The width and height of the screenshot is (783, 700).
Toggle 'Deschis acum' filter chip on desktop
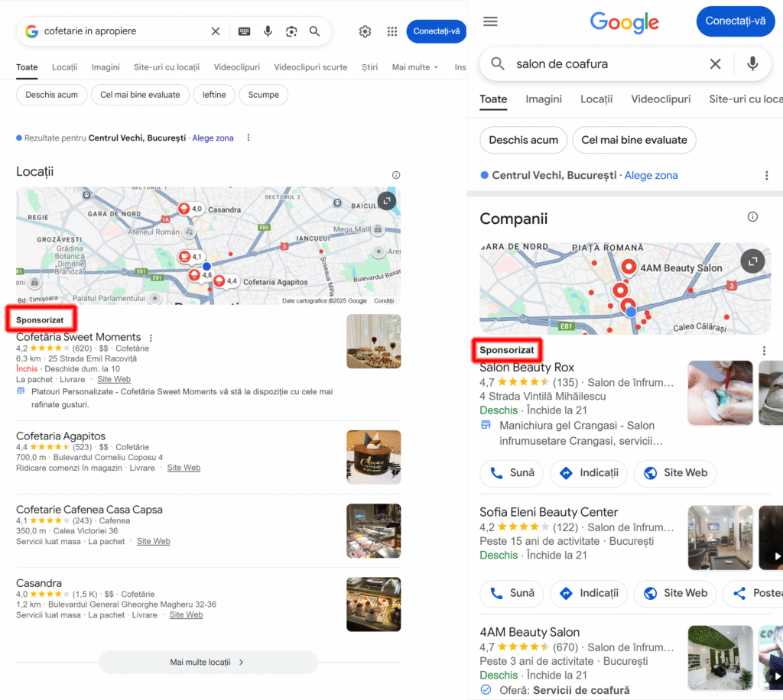pos(51,95)
